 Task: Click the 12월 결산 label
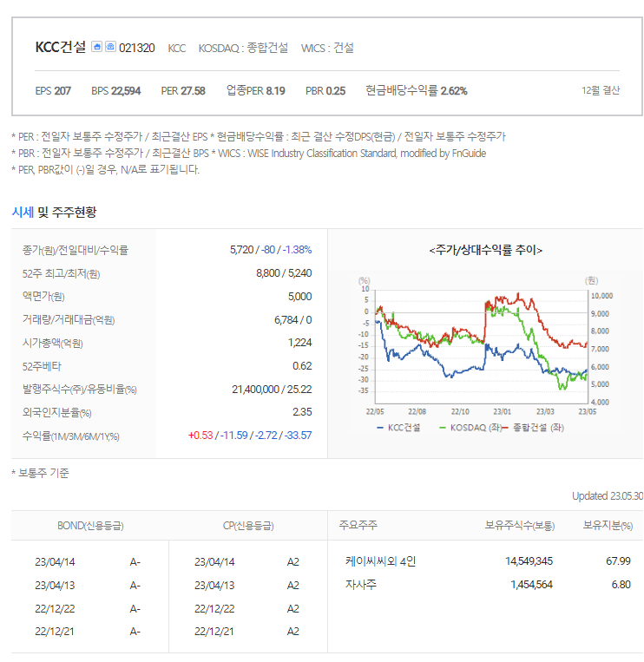pos(601,90)
